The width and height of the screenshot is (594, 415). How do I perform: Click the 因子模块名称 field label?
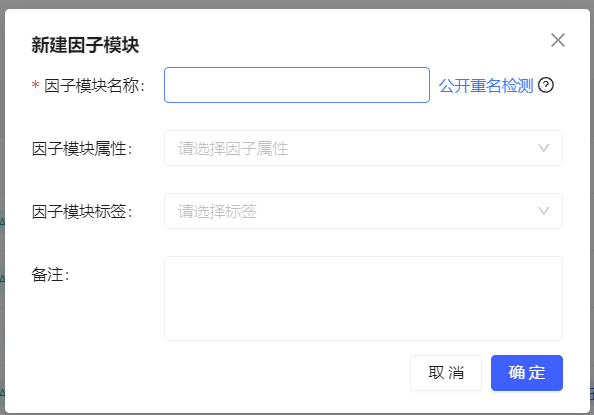(x=94, y=86)
